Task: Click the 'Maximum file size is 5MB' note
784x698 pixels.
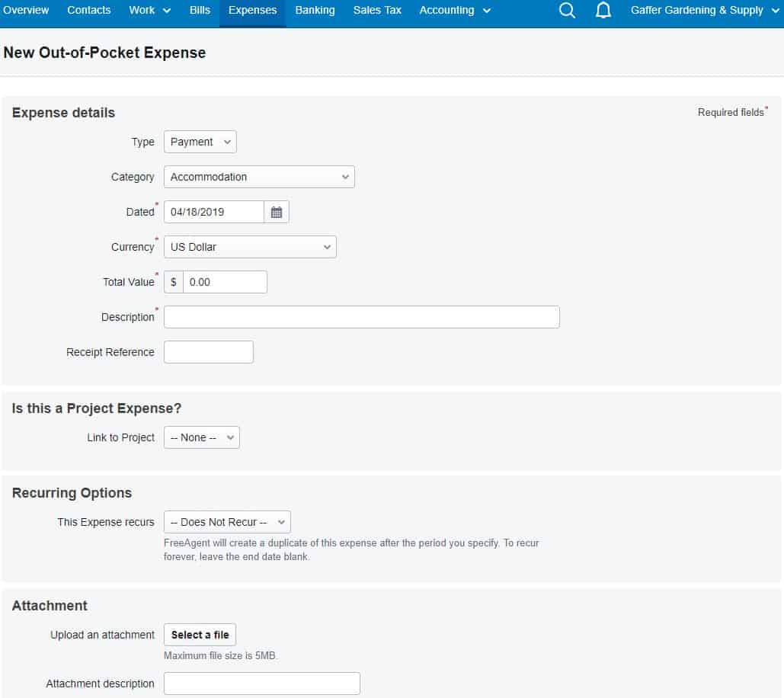Action: pos(220,655)
